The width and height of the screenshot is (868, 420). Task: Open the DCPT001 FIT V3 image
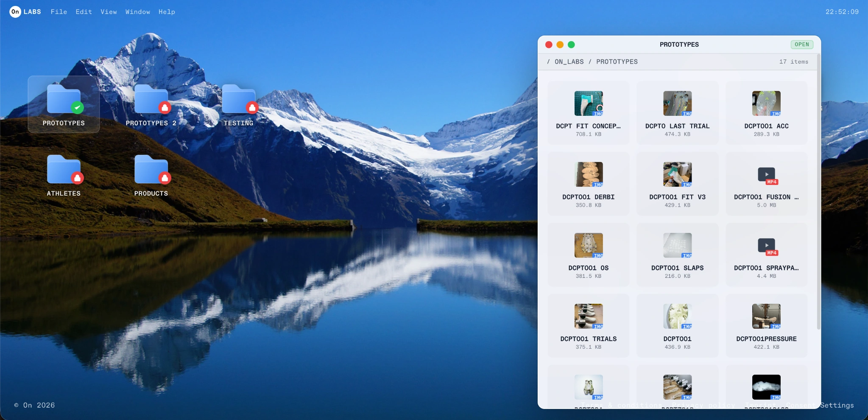677,184
